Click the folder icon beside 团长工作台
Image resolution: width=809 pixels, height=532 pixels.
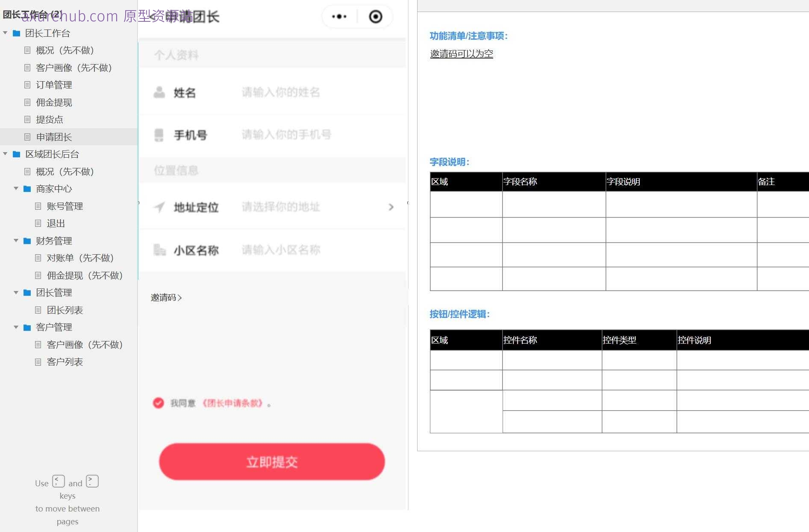16,33
